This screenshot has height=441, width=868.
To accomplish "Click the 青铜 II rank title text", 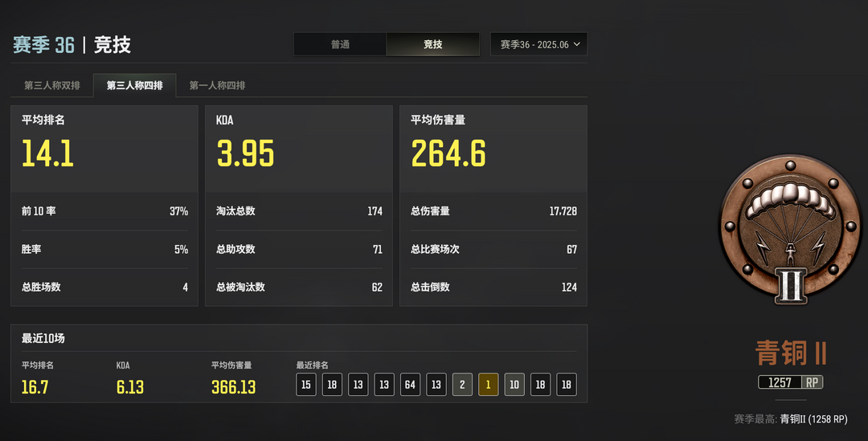I will click(791, 353).
